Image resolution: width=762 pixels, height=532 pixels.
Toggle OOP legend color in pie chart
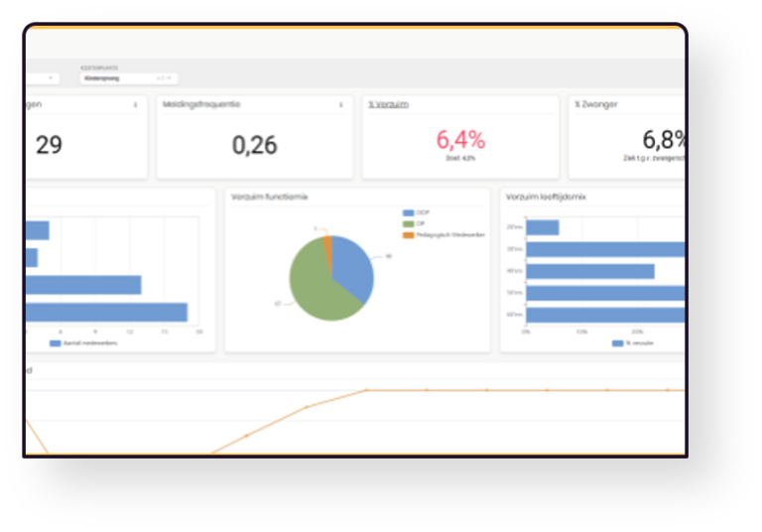408,213
